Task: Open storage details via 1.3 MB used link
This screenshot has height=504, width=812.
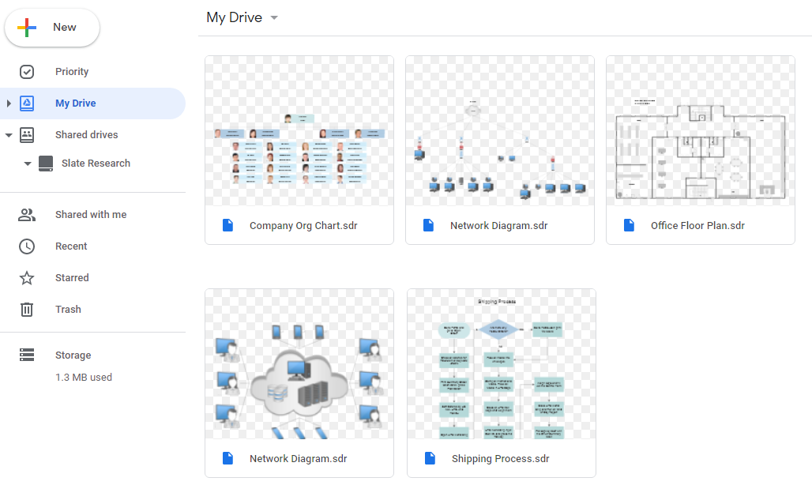Action: [83, 377]
